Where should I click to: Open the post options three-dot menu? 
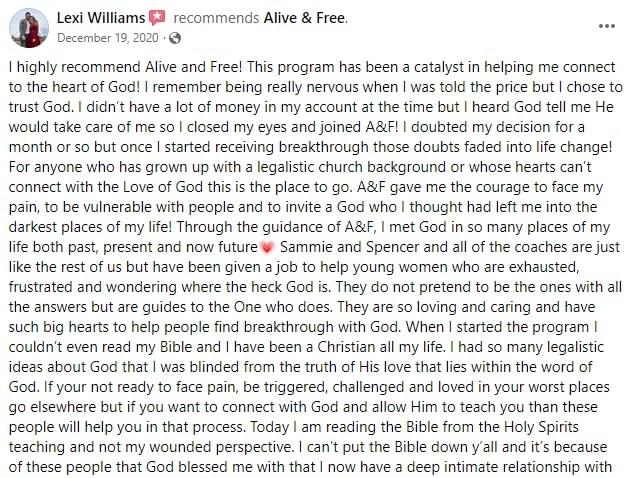(x=607, y=27)
